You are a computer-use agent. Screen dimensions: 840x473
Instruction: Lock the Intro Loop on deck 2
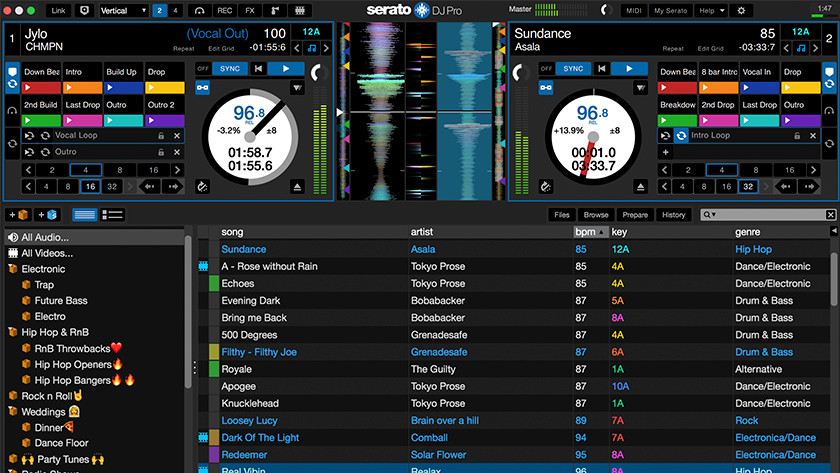coord(797,136)
